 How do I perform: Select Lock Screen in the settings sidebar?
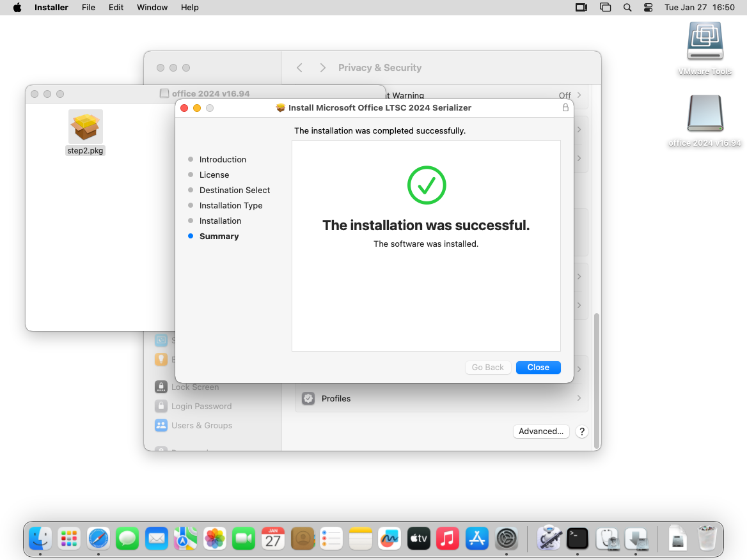pyautogui.click(x=194, y=387)
